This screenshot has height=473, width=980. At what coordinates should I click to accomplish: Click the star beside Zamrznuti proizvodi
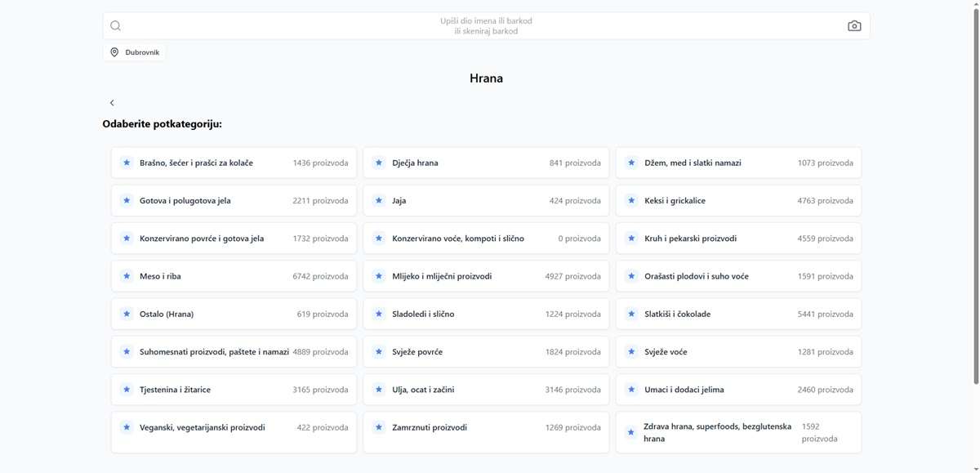(x=379, y=427)
